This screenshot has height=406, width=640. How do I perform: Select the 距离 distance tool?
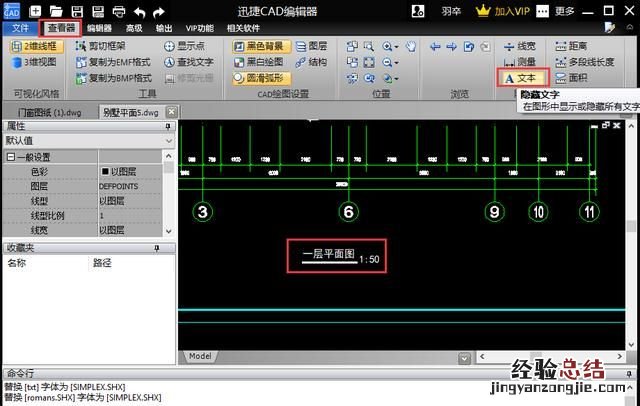[x=571, y=46]
